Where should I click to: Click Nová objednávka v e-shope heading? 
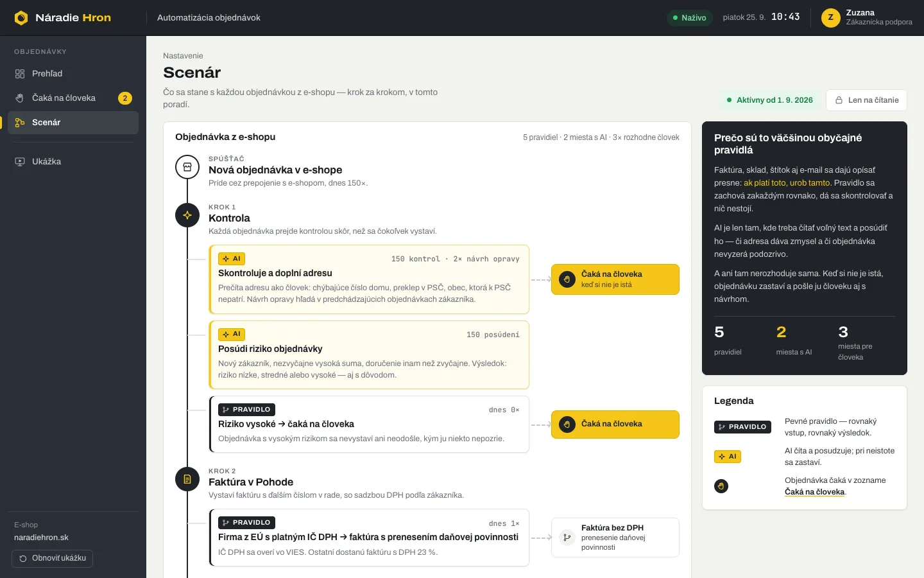(275, 170)
